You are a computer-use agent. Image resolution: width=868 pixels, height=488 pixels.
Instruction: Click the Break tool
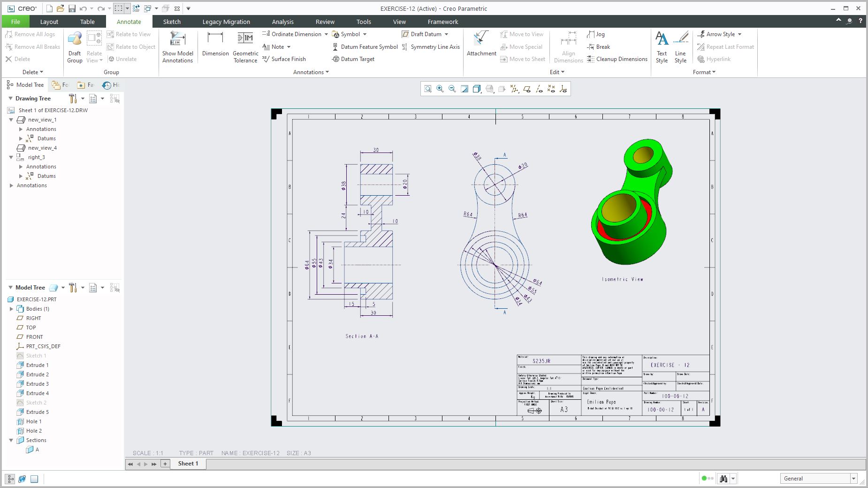coord(598,47)
